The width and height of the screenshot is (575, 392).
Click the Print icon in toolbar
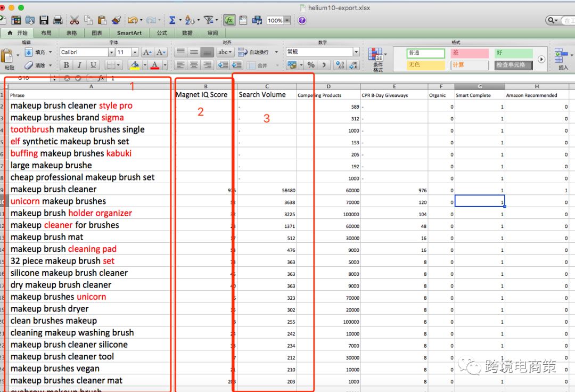point(57,20)
